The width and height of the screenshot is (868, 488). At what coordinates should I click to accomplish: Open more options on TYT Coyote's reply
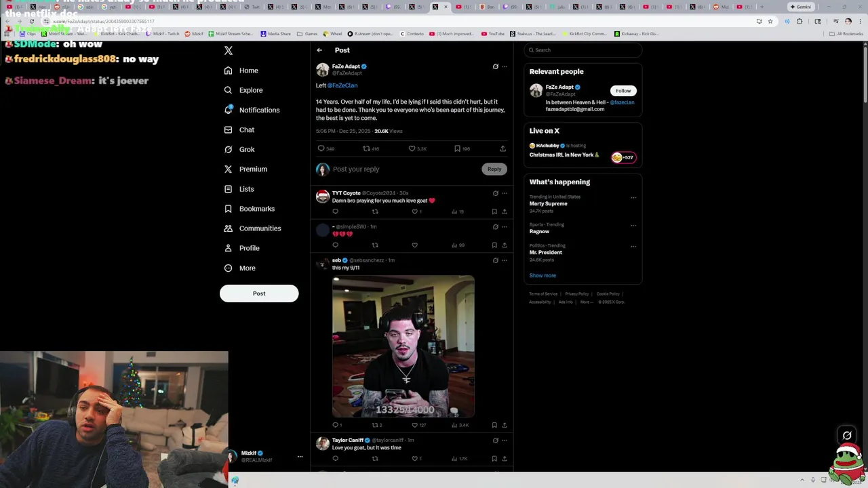pyautogui.click(x=505, y=193)
